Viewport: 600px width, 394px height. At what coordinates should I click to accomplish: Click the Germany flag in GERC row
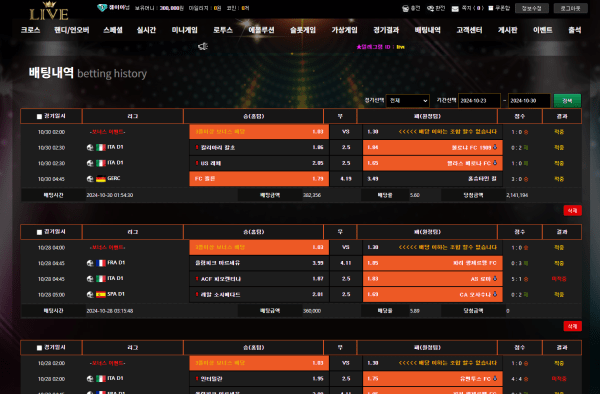[101, 179]
